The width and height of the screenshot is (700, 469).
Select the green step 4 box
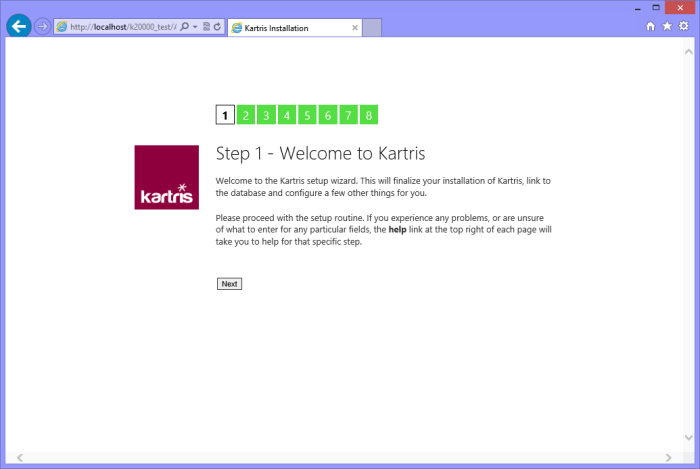[287, 115]
